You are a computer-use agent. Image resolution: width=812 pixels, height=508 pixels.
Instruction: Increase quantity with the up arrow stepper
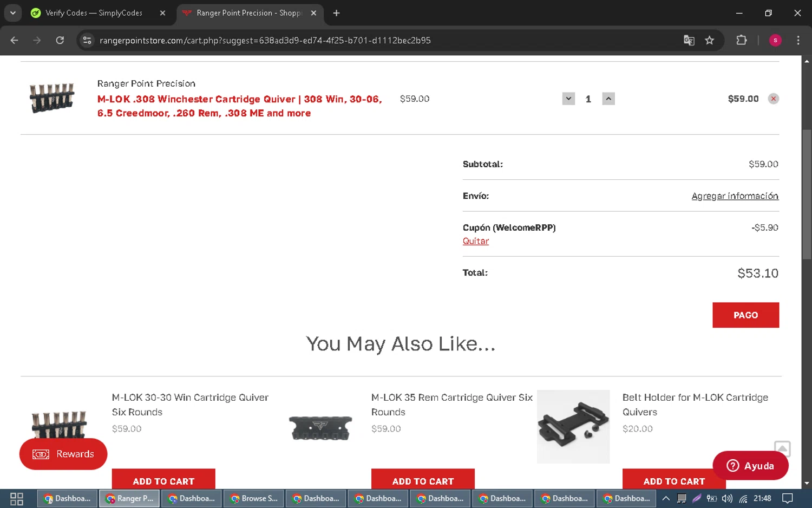608,99
